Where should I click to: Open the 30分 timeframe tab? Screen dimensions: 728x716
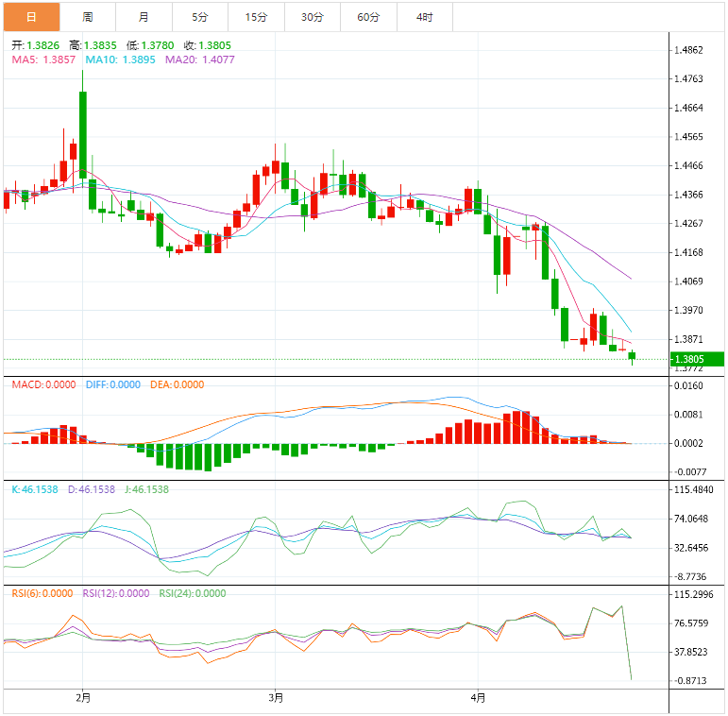point(313,17)
